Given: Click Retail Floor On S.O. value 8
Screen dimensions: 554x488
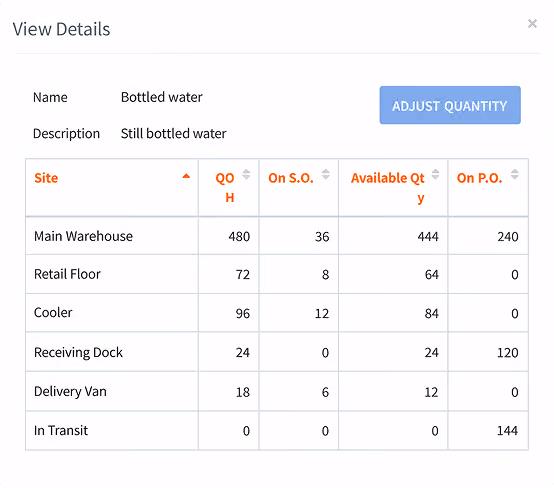Looking at the screenshot, I should 325,275.
